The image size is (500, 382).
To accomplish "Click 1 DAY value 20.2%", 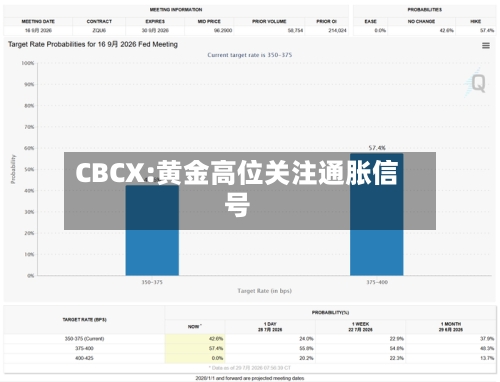I will tap(306, 358).
